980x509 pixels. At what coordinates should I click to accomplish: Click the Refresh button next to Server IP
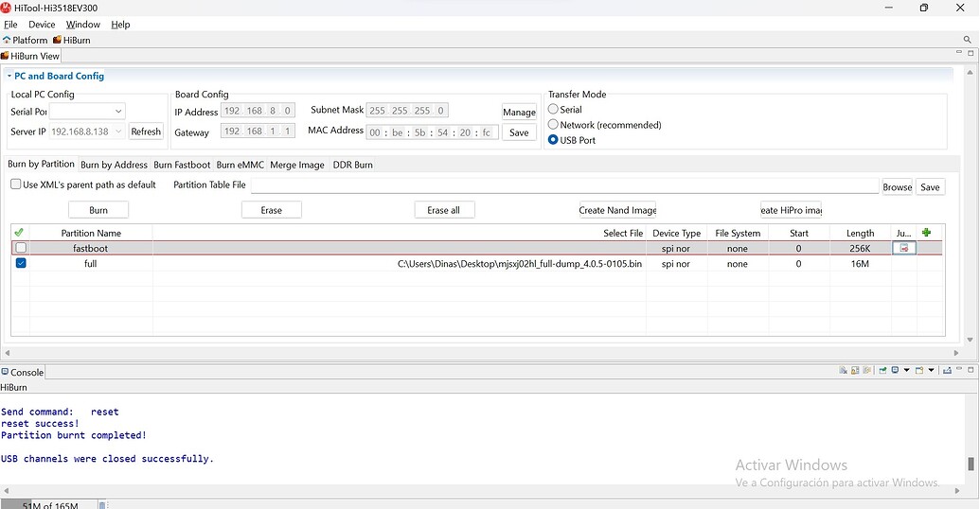146,132
